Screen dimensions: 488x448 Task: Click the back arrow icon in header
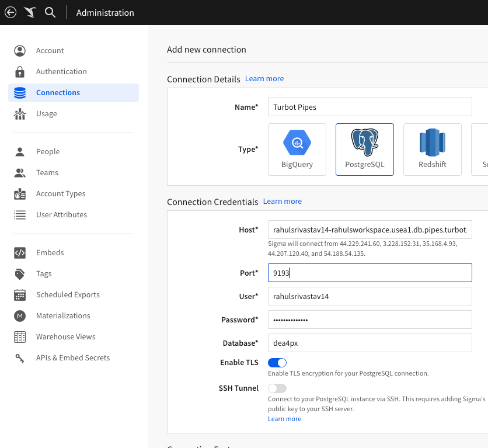click(11, 12)
